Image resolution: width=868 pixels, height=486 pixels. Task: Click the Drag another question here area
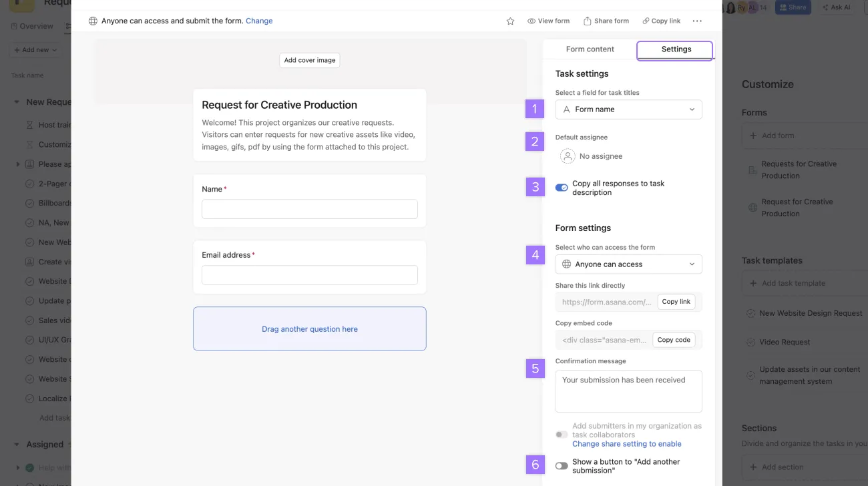[310, 329]
